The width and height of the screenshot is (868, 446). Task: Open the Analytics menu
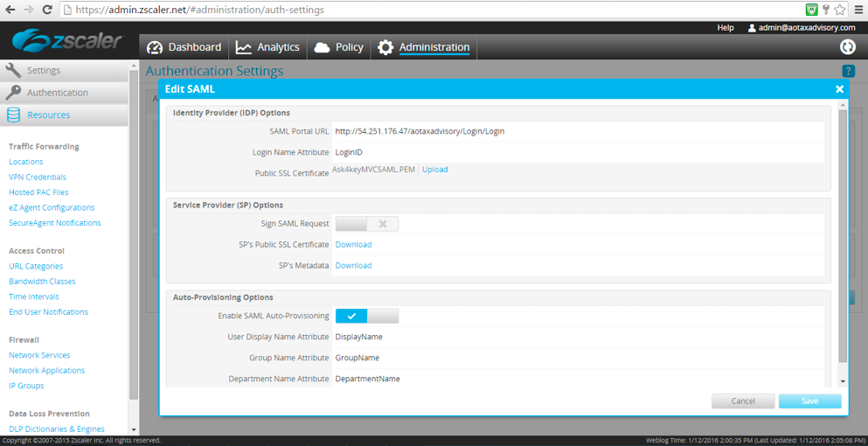[268, 47]
